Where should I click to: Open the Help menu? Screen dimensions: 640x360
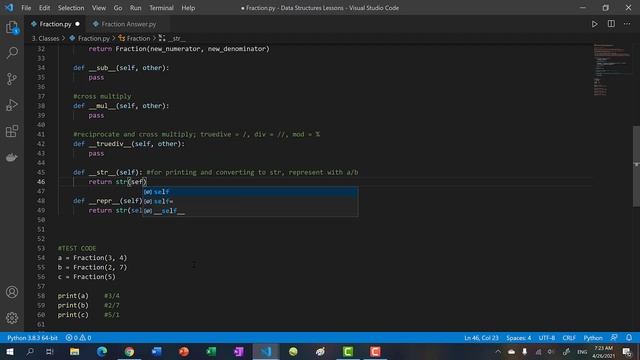[188, 8]
